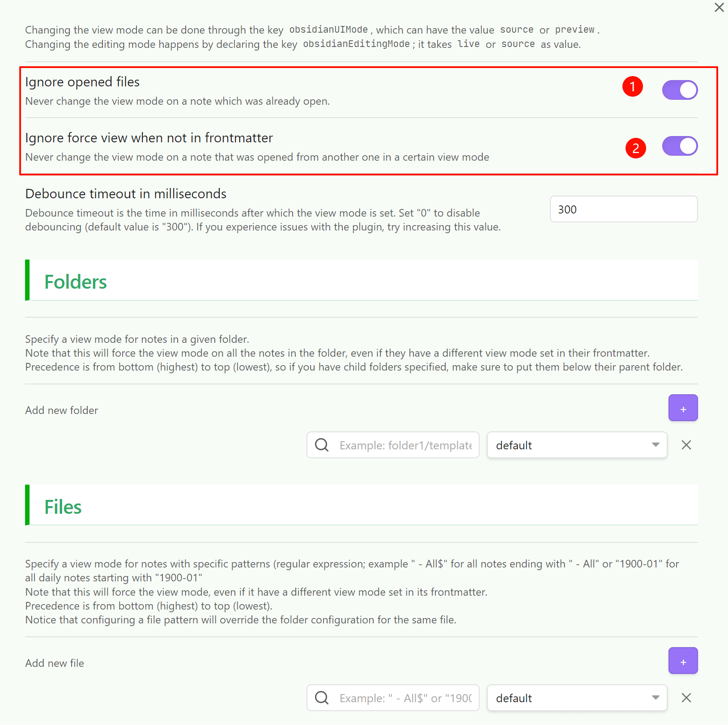Toggle Ignore opened files switch

(x=680, y=90)
